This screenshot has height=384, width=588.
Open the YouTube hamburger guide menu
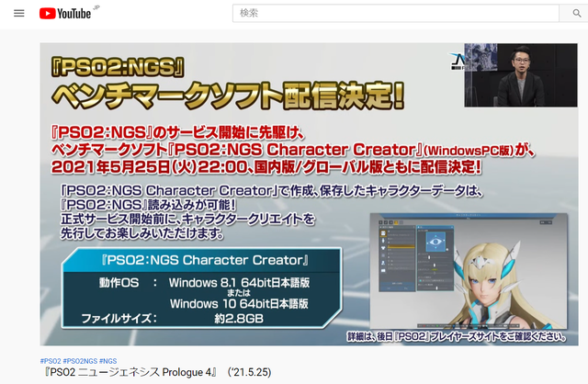point(18,14)
